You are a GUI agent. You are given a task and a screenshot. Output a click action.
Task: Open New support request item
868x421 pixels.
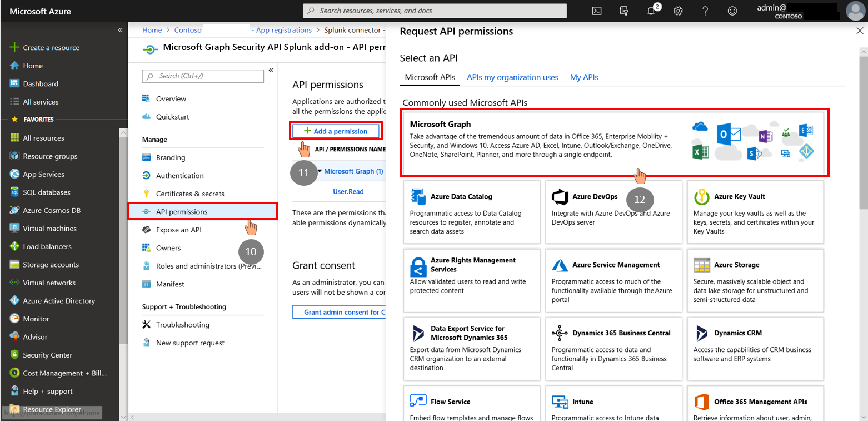click(x=191, y=343)
